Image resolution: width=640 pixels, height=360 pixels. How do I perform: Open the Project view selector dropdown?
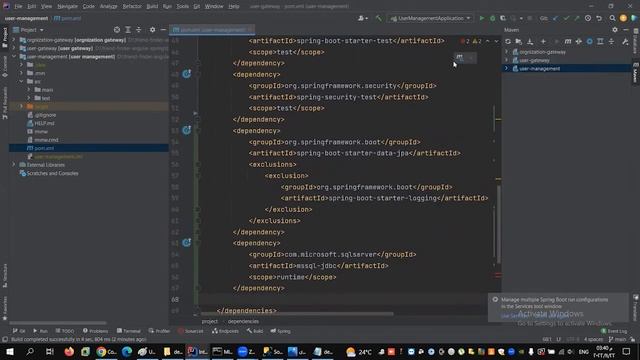click(x=29, y=30)
